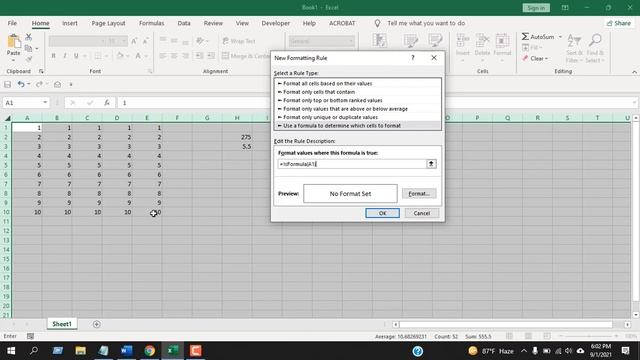Expand the AutoSum dropdown arrow
Image resolution: width=640 pixels, height=360 pixels.
pos(560,37)
